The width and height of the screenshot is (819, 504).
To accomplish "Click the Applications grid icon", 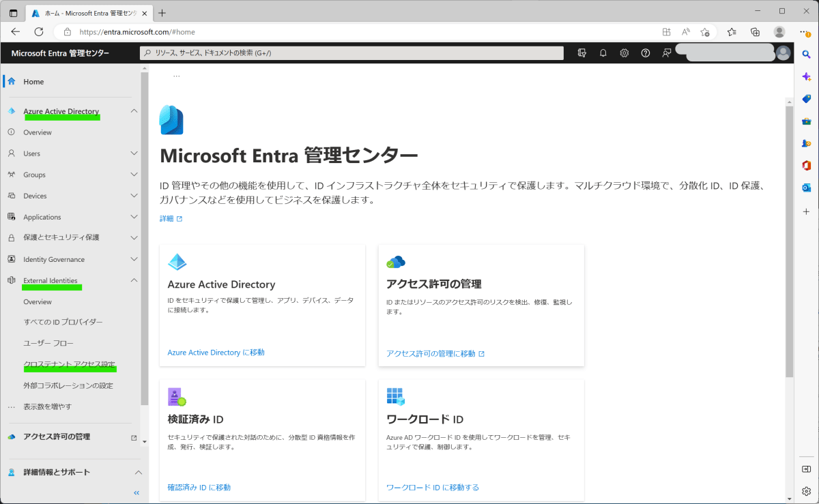I will coord(11,217).
